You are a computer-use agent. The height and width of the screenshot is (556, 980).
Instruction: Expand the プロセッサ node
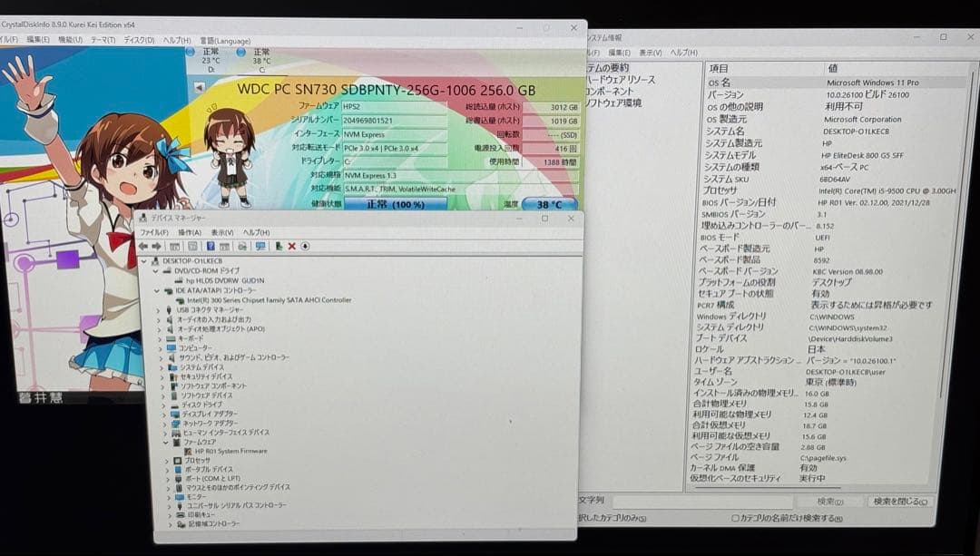click(x=167, y=461)
